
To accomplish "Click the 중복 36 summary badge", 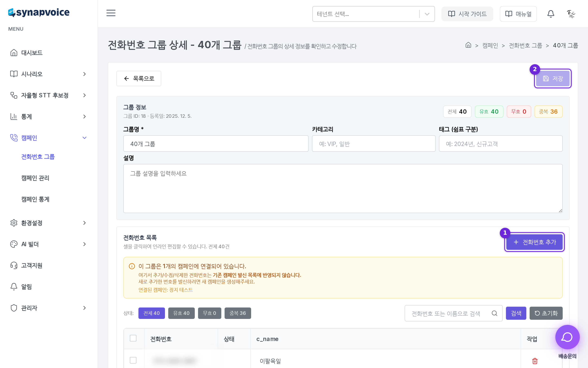I will 548,111.
